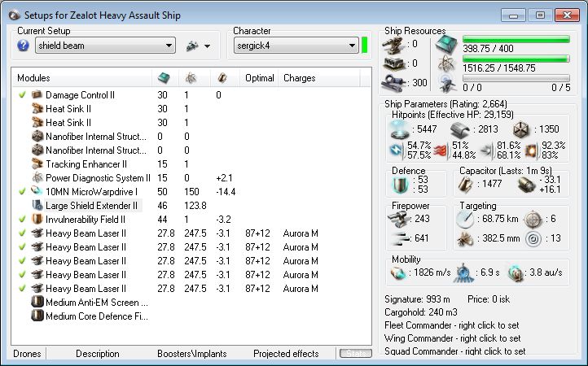Click the scan resolution value 382.5 mm

(x=501, y=238)
